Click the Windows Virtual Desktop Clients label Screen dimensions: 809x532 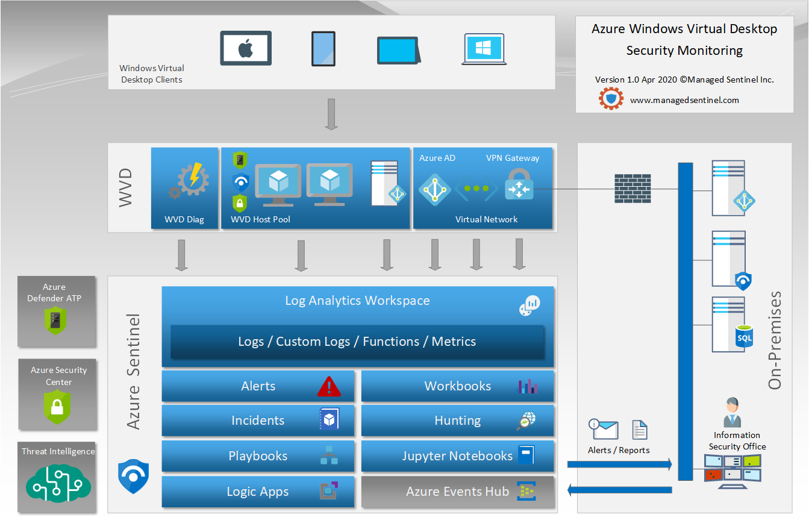(x=152, y=74)
